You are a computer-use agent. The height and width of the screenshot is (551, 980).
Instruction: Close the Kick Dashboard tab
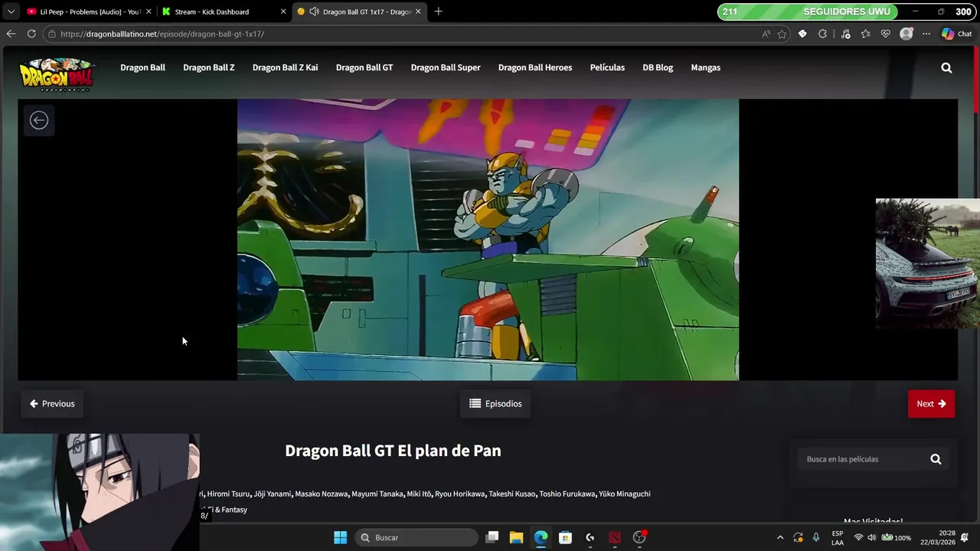tap(283, 11)
